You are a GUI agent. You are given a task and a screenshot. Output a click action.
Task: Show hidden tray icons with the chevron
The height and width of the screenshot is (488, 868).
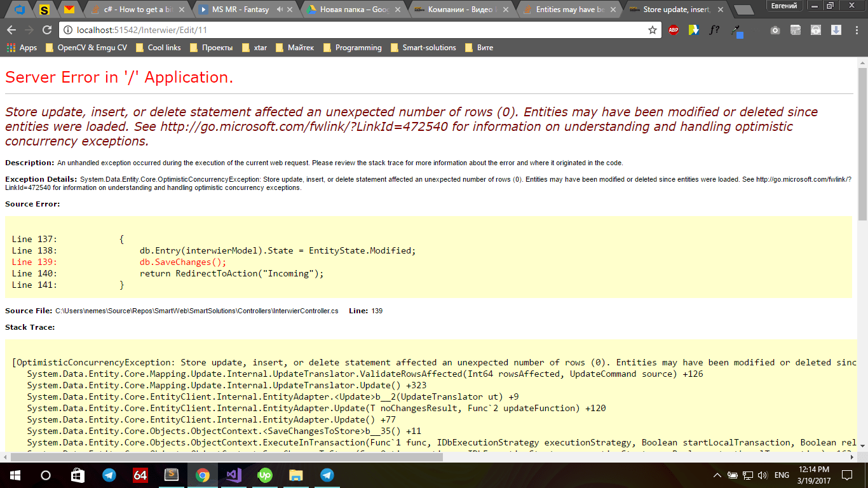click(x=717, y=475)
